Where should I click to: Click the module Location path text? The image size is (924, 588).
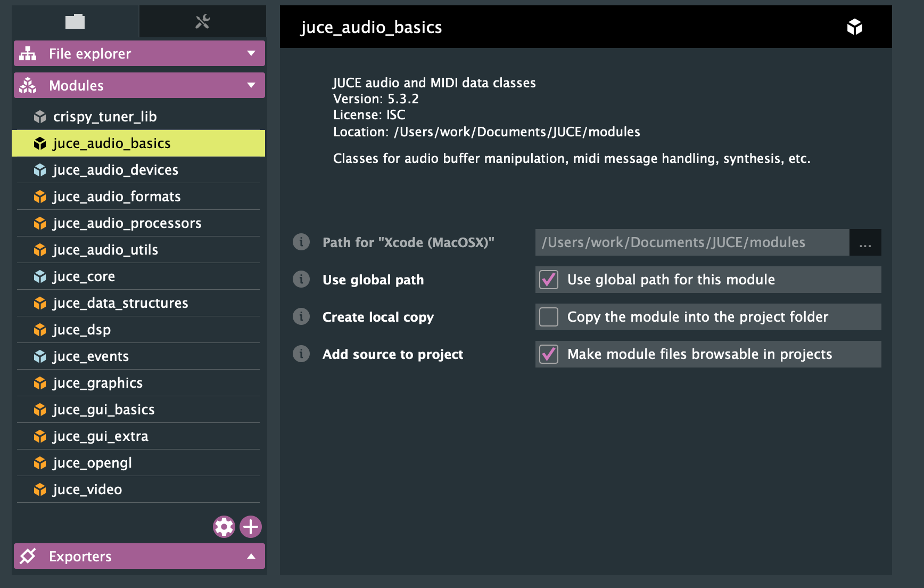coord(486,132)
